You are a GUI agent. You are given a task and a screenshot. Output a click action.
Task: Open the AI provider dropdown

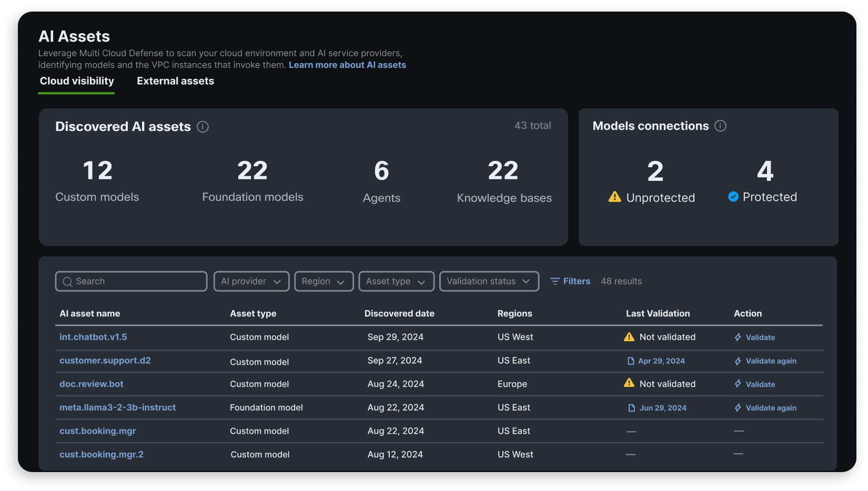251,281
